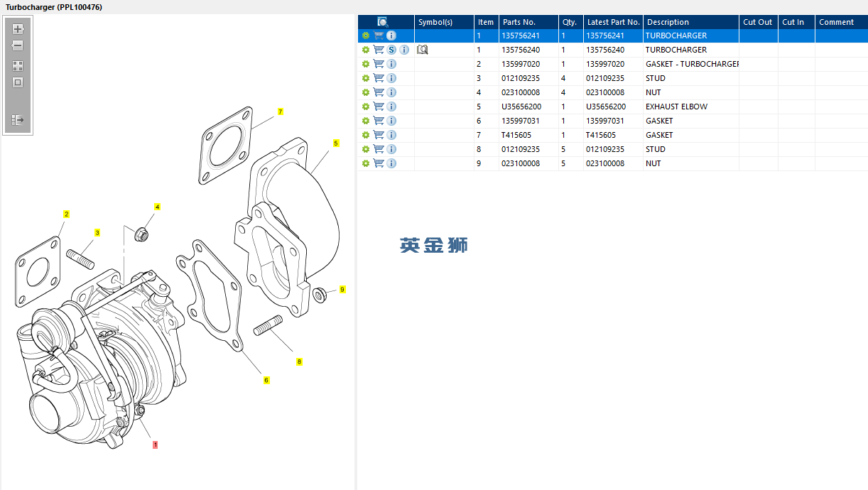The image size is (868, 490).
Task: Add item 3 STUD to cart
Action: click(379, 78)
